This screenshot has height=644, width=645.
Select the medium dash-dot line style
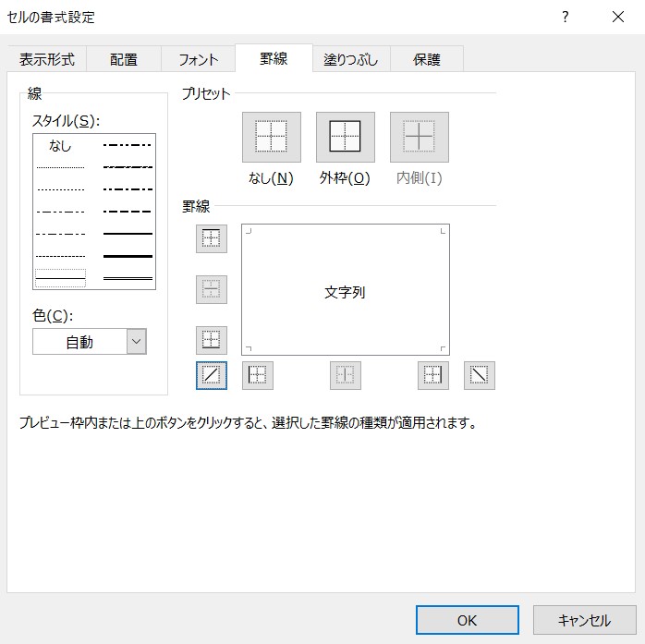pos(128,189)
